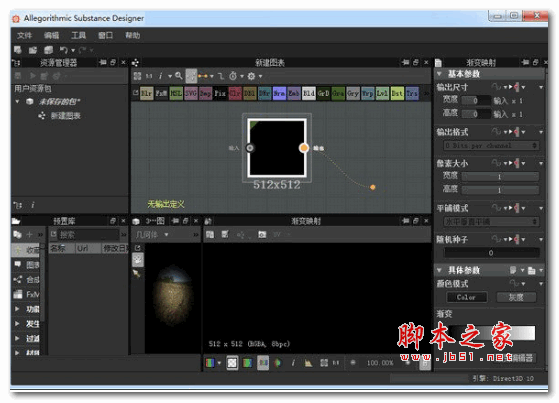Screen dimensions: 559x403
Task: Open the 窗口 menu
Action: [x=106, y=35]
